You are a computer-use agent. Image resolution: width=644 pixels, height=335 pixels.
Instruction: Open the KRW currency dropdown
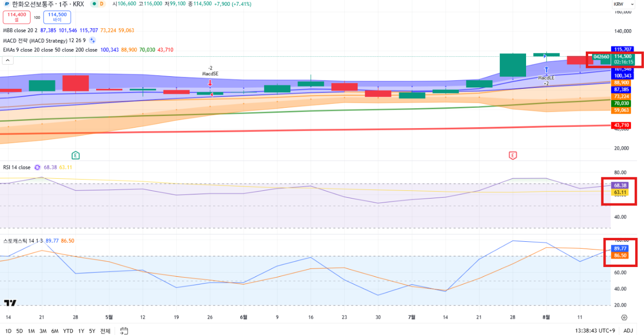[624, 4]
